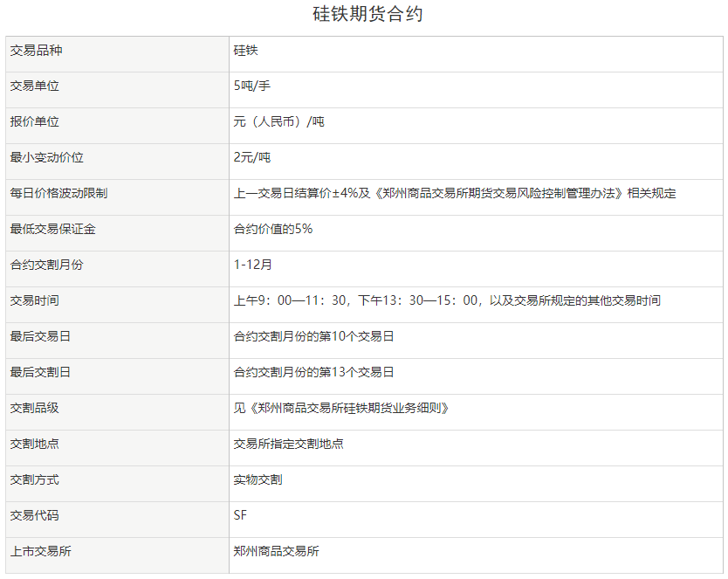The height and width of the screenshot is (579, 728).
Task: Select the 5吨/手 trading unit value
Action: [252, 86]
